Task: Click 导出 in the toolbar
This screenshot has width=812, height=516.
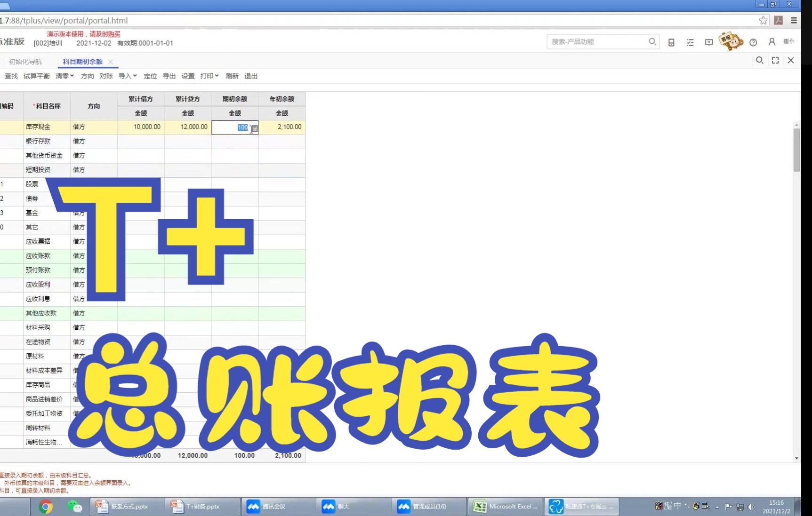Action: [x=169, y=76]
